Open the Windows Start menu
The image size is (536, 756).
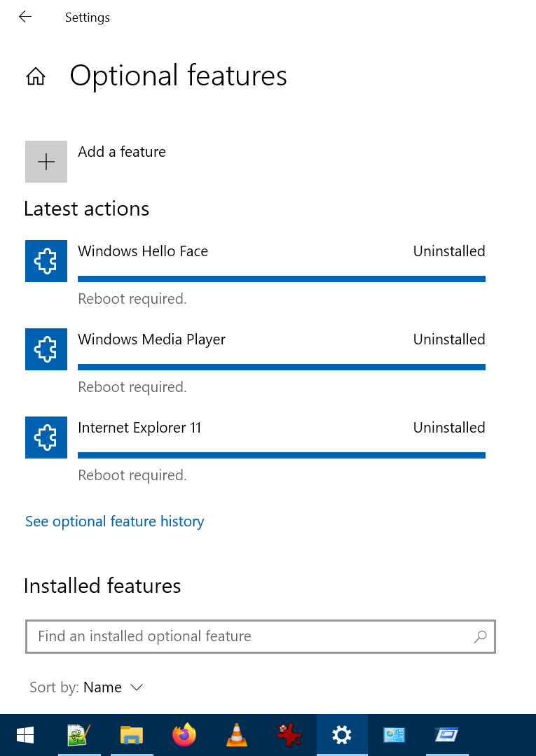[x=25, y=735]
